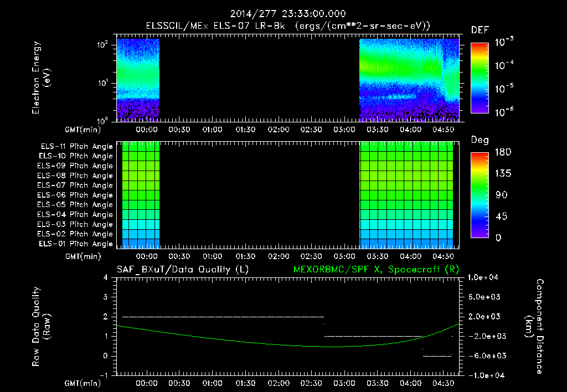This screenshot has width=567, height=392.
Task: Click the DEF color scale bar
Action: (x=480, y=78)
